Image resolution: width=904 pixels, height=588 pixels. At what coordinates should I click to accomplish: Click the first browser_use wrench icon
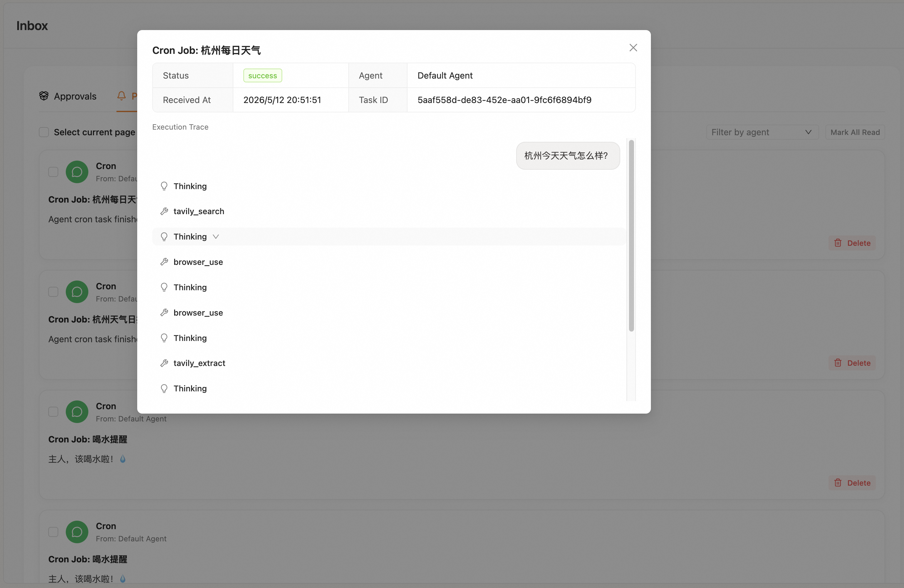coord(164,262)
